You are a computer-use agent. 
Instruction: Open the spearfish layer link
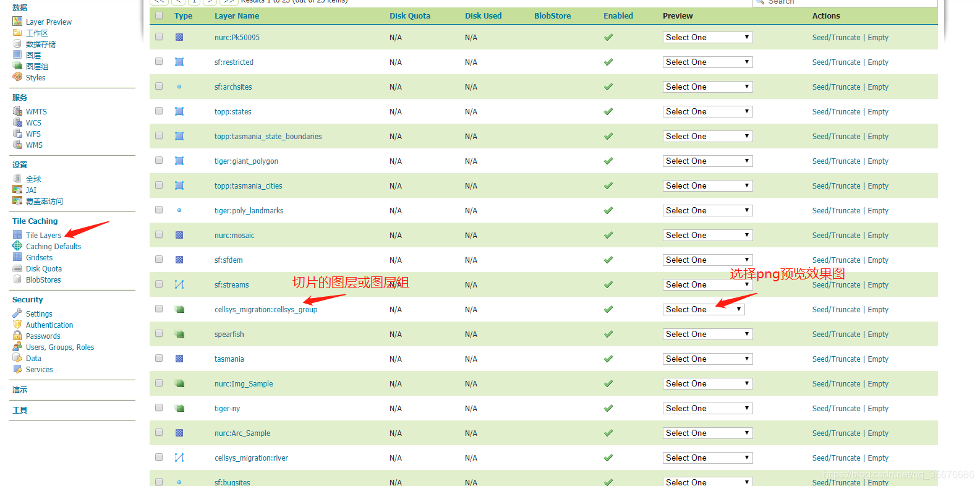tap(229, 335)
